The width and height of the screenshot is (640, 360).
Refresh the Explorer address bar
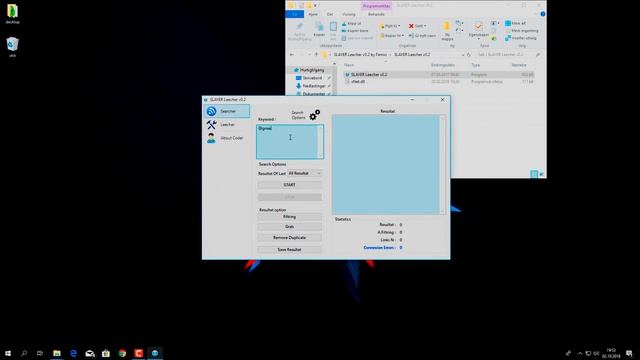click(469, 55)
